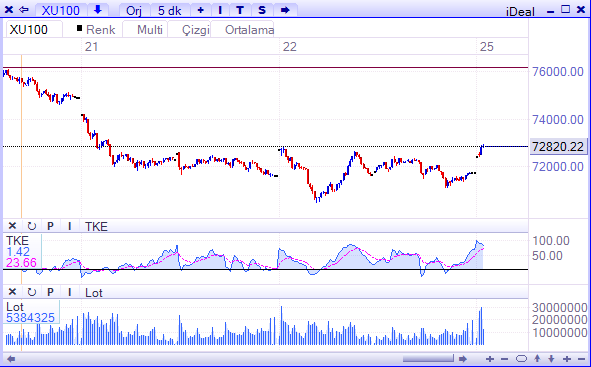This screenshot has width=591, height=367.
Task: Click the S tab icon in top toolbar
Action: (262, 10)
